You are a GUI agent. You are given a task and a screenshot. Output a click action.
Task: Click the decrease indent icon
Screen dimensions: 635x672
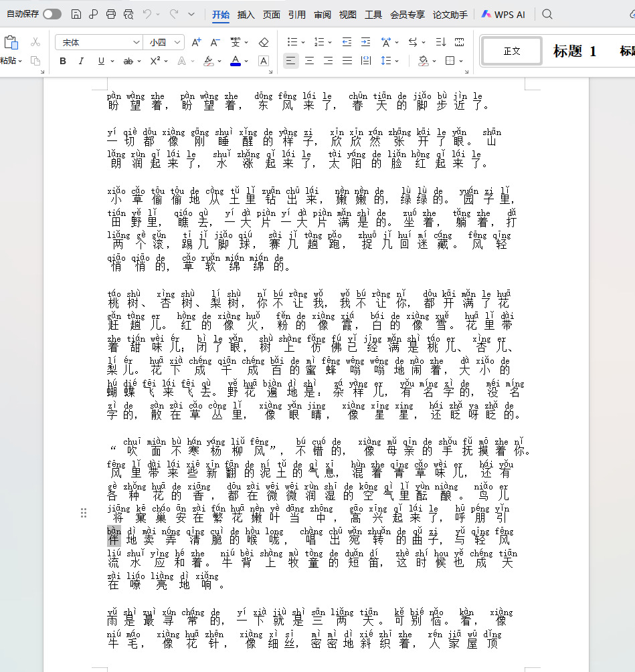pyautogui.click(x=347, y=42)
